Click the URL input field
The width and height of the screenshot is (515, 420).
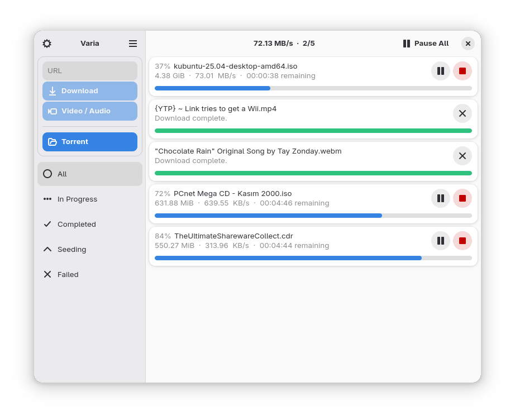tap(90, 70)
